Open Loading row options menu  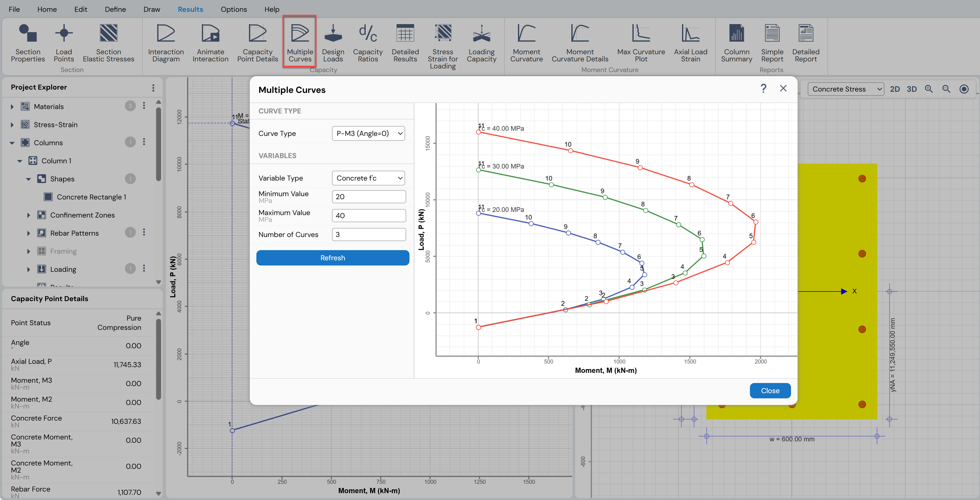(x=144, y=269)
